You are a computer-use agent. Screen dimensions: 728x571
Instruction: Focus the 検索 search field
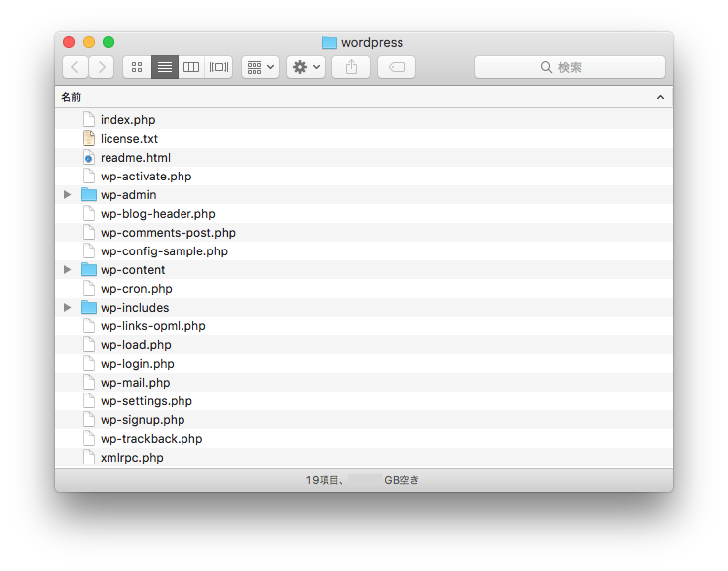[570, 67]
